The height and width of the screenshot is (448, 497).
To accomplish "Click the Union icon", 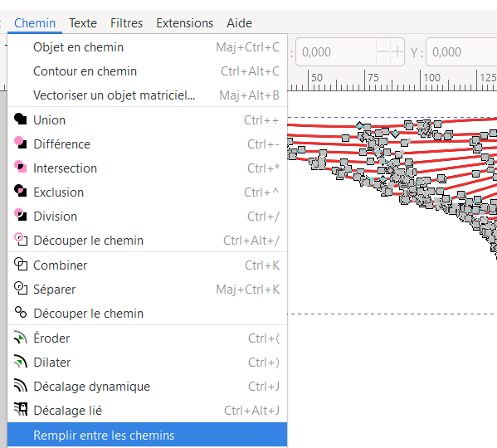I will tap(21, 119).
